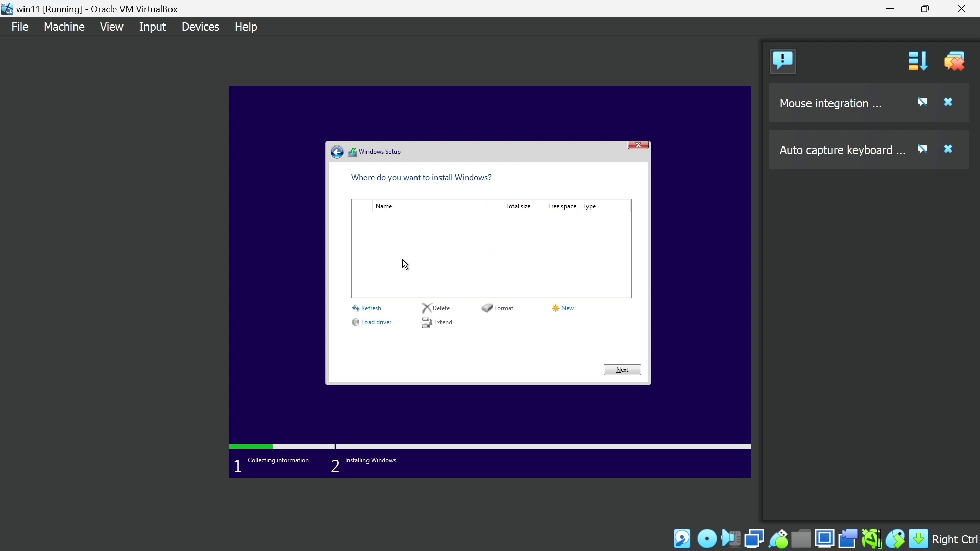Click the Name column header

384,206
